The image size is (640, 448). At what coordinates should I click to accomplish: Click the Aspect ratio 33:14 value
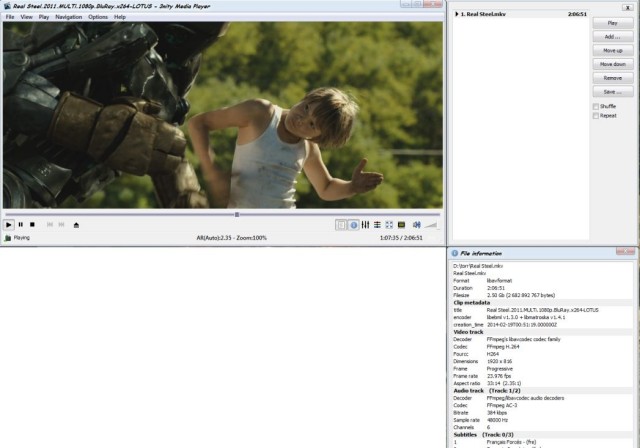pyautogui.click(x=504, y=384)
